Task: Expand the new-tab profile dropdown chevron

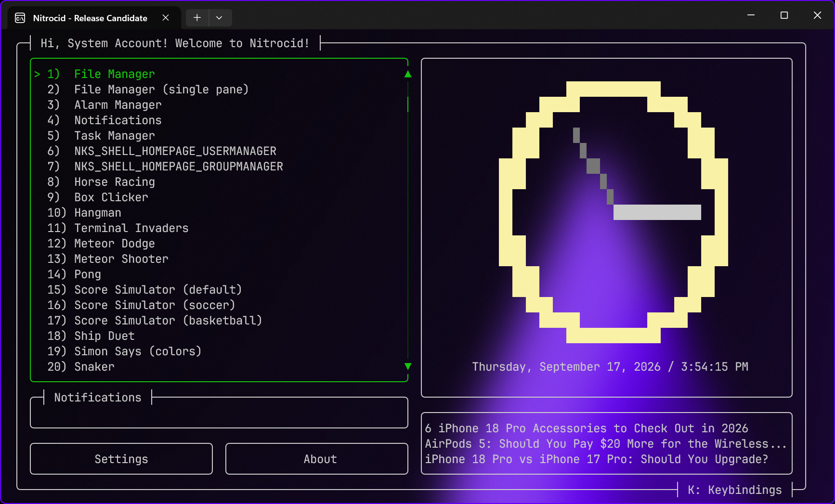Action: pos(220,18)
